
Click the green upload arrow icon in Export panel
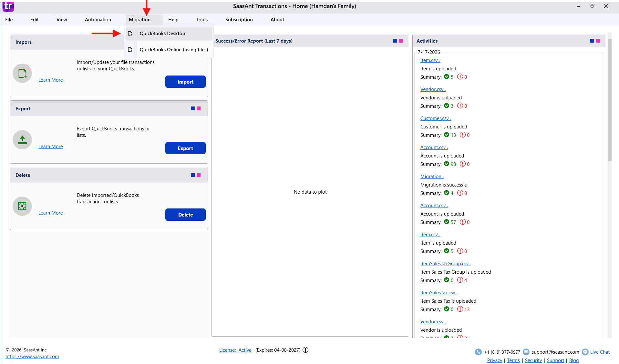pyautogui.click(x=22, y=140)
